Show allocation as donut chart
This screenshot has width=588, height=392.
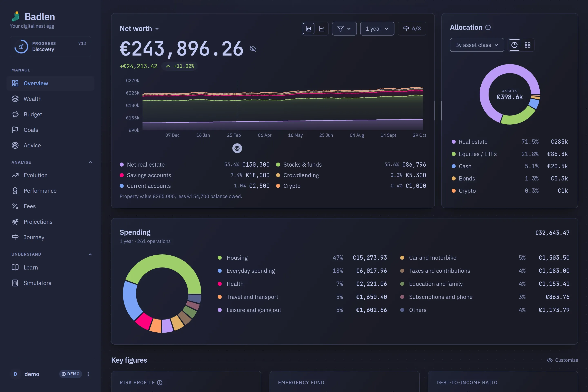pos(514,45)
